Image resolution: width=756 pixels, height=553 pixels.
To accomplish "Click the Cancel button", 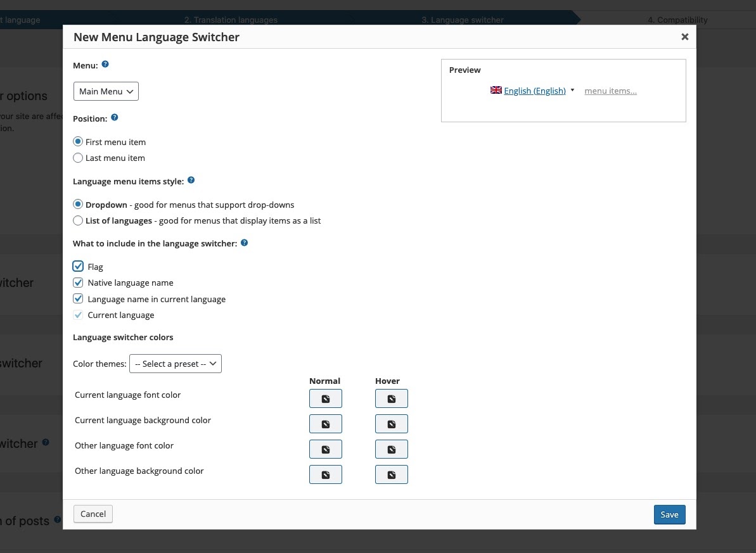I will click(93, 514).
